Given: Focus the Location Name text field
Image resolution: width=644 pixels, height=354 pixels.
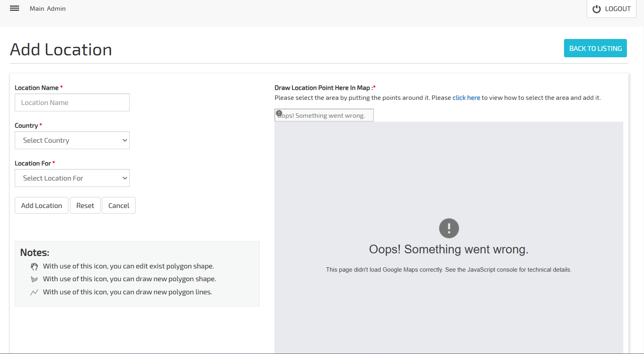Looking at the screenshot, I should point(72,103).
